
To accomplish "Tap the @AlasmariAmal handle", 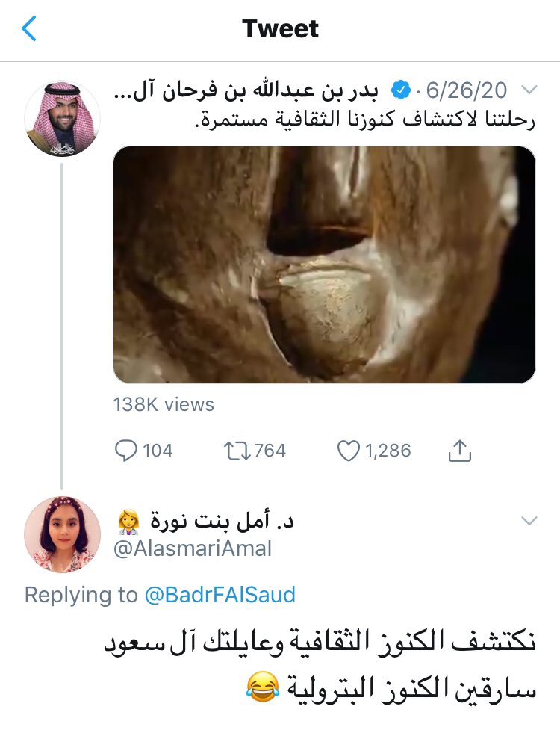I will [x=194, y=549].
